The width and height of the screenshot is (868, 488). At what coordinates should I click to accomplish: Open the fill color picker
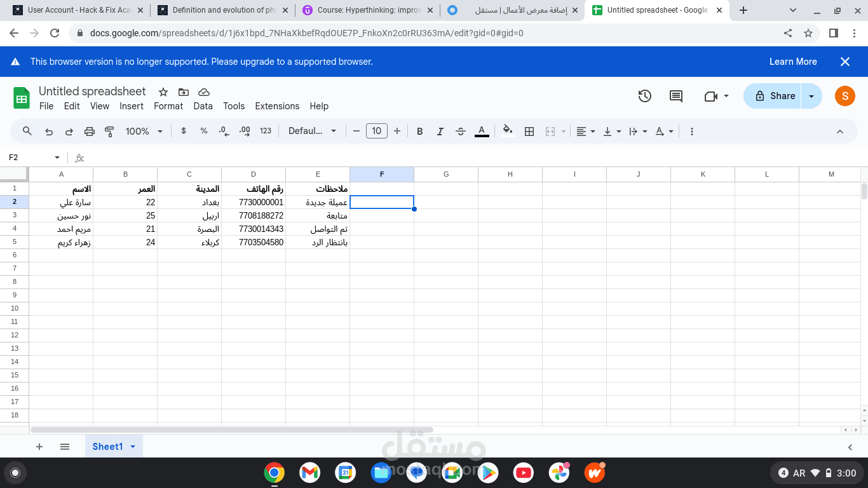tap(506, 131)
